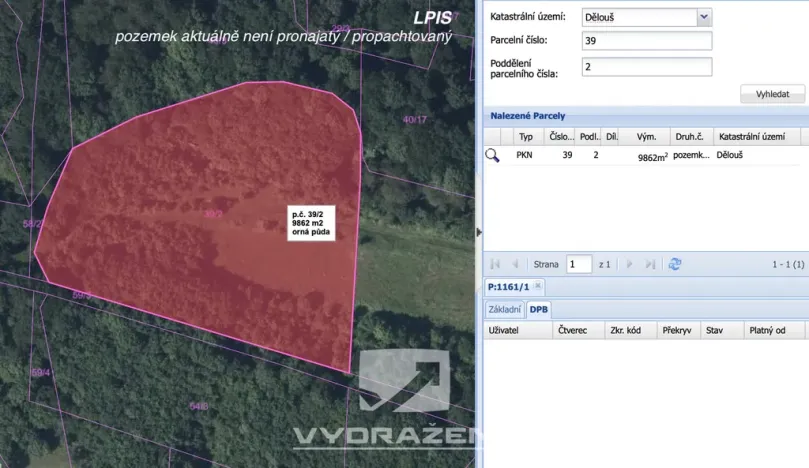Click the Strana page number field
The image size is (809, 468).
(x=578, y=264)
